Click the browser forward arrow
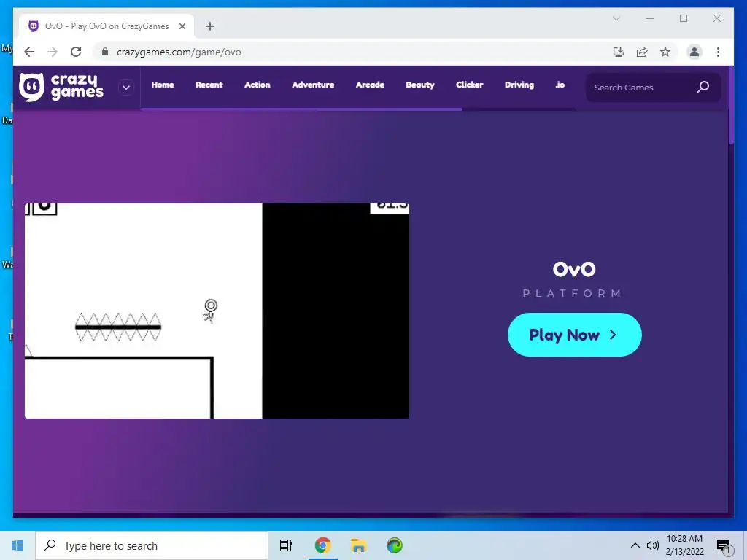 click(53, 52)
